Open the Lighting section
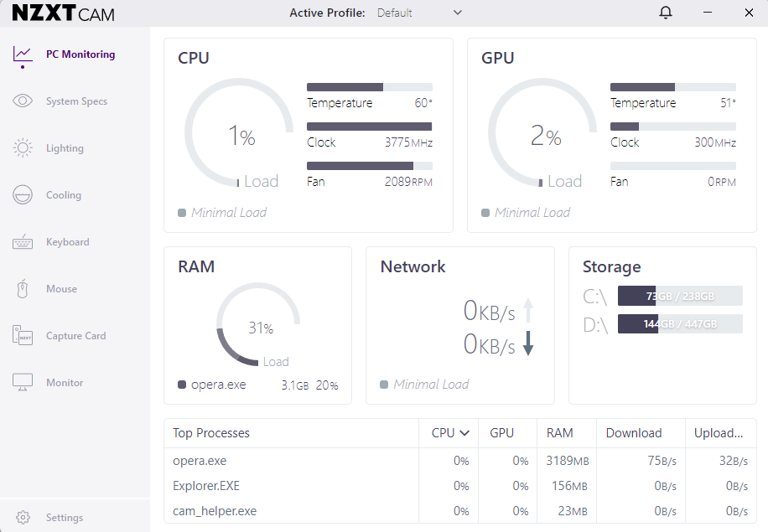Viewport: 768px width, 532px height. tap(65, 148)
